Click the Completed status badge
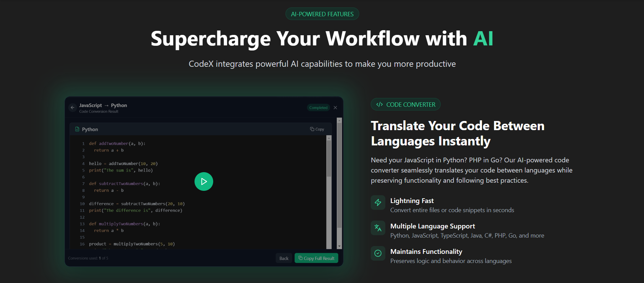The width and height of the screenshot is (644, 283). (318, 108)
